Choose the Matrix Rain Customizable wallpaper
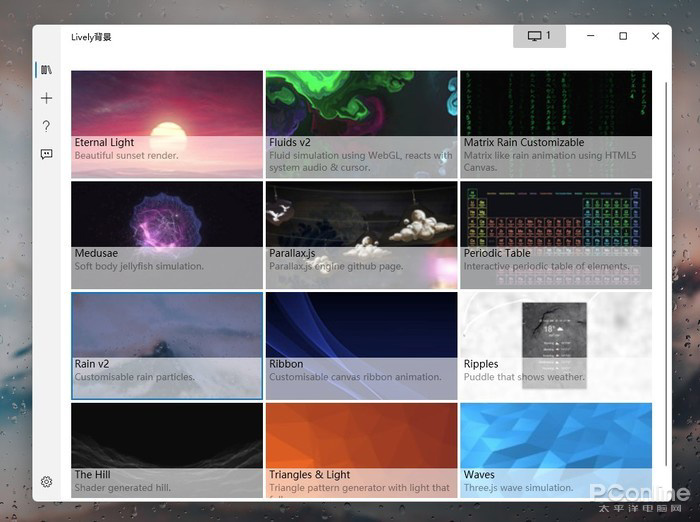The height and width of the screenshot is (522, 700). (556, 124)
